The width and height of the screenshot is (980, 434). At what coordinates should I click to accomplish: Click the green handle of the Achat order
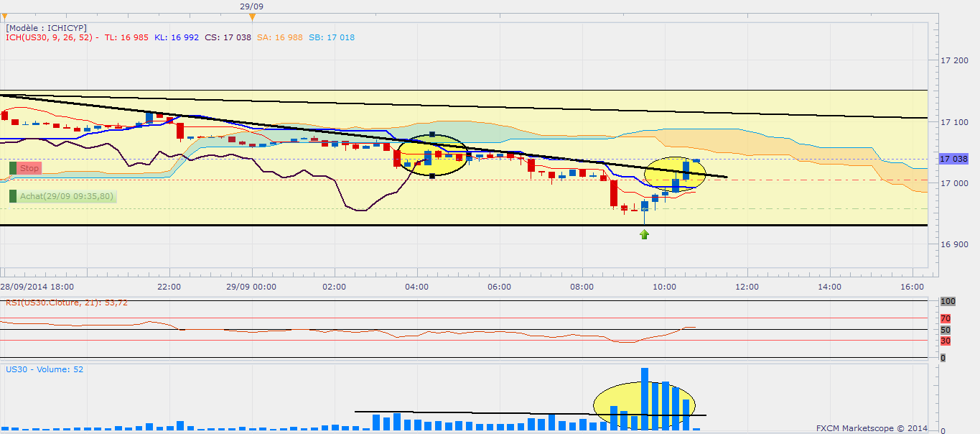(13, 196)
